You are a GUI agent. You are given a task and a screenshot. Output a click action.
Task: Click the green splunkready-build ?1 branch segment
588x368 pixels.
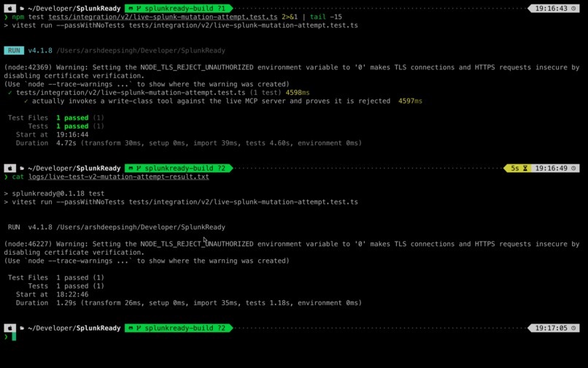tap(179, 8)
